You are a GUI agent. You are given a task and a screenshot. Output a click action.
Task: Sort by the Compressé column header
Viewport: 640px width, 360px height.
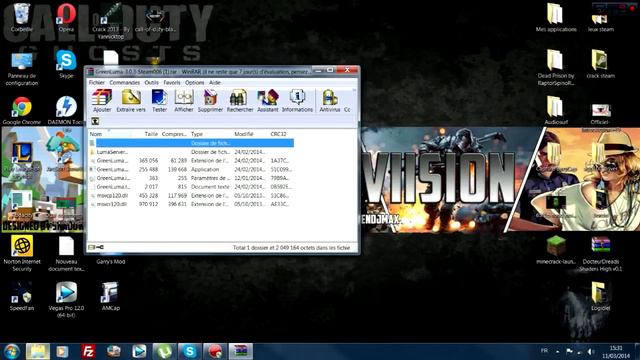click(x=174, y=134)
